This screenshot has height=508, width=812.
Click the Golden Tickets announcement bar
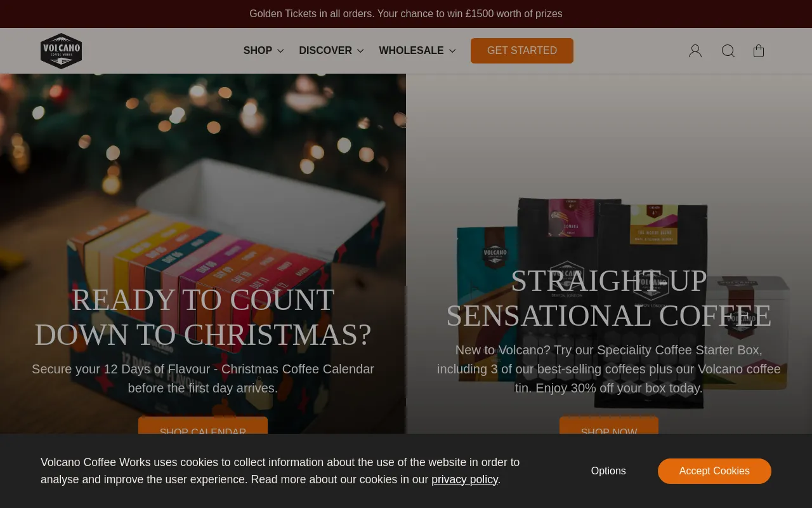click(406, 14)
